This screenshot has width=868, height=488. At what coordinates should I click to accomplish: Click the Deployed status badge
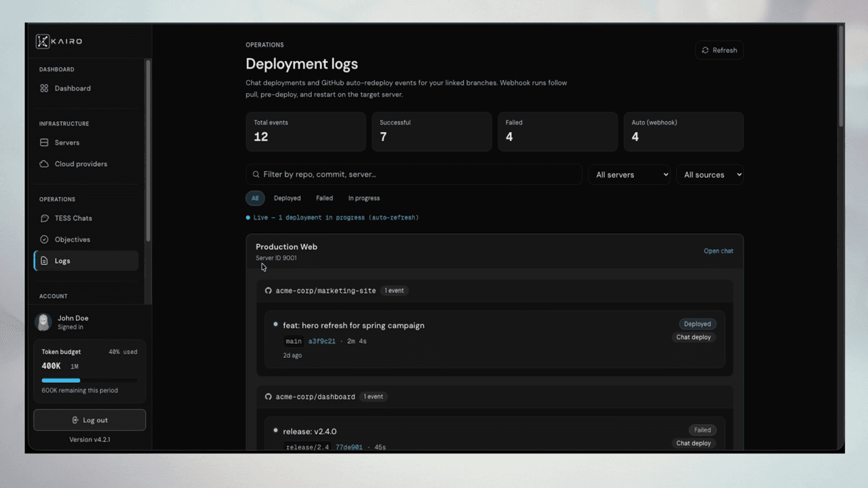click(x=697, y=324)
